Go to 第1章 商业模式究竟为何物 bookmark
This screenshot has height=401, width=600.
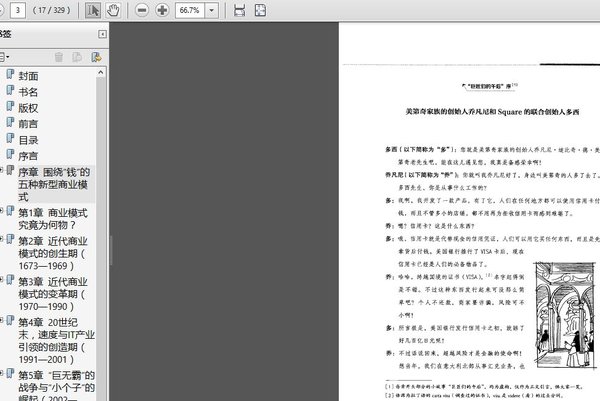pyautogui.click(x=53, y=219)
